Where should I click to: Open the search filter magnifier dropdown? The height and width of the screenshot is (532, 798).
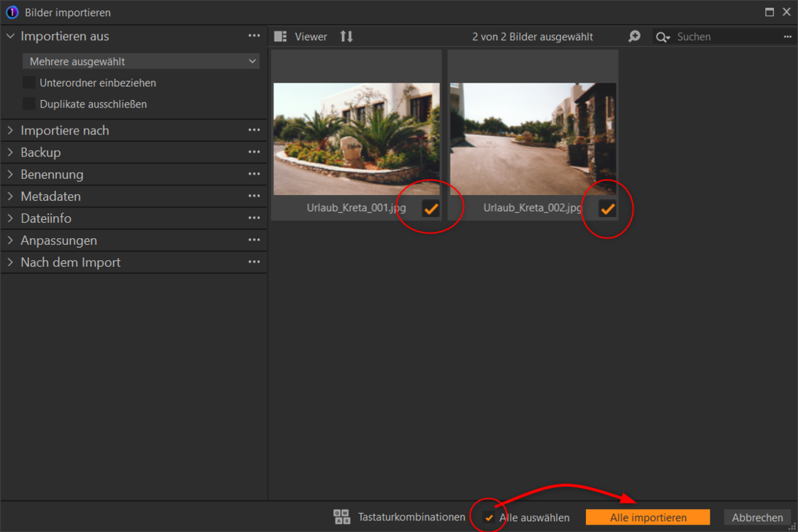662,37
